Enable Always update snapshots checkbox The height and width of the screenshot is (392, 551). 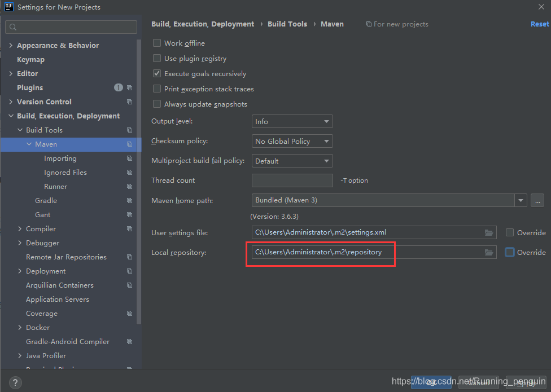[157, 104]
